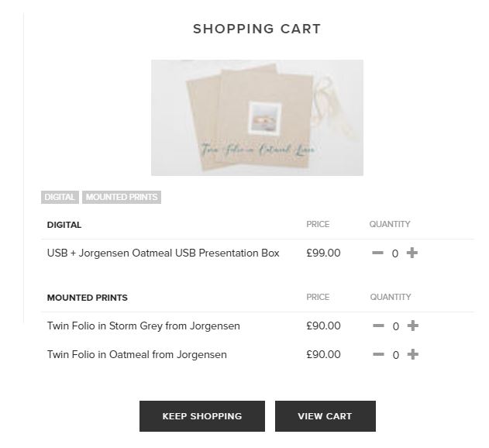Click the Shopping Cart page heading
The width and height of the screenshot is (489, 448).
[x=257, y=29]
